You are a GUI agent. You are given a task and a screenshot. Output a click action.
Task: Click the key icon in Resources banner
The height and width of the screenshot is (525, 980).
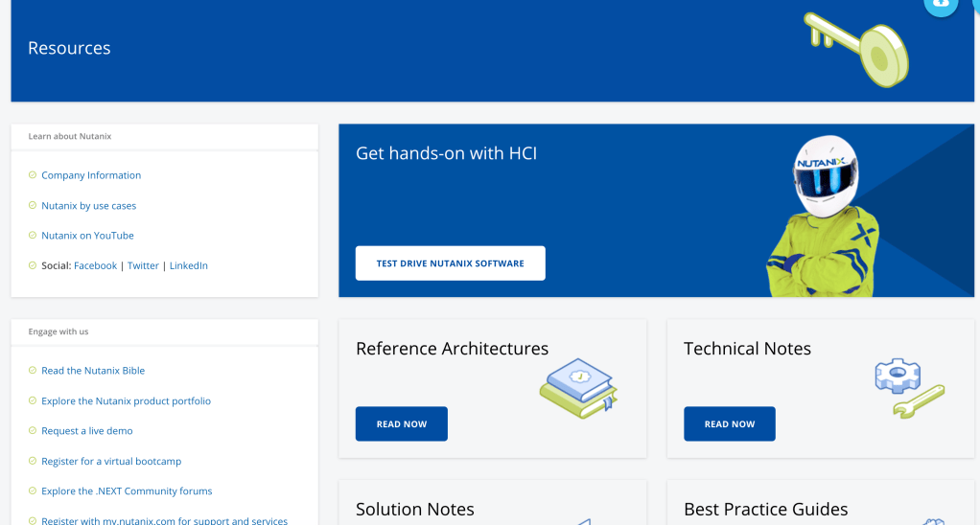pyautogui.click(x=857, y=47)
